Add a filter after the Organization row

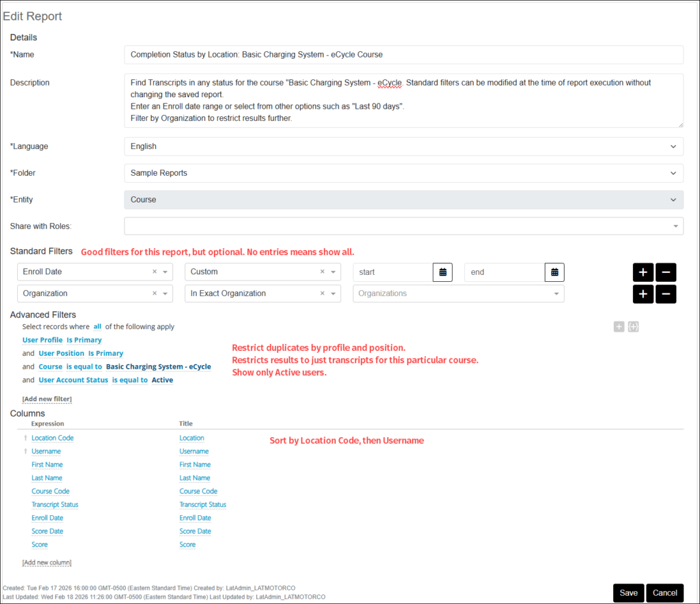pyautogui.click(x=643, y=294)
